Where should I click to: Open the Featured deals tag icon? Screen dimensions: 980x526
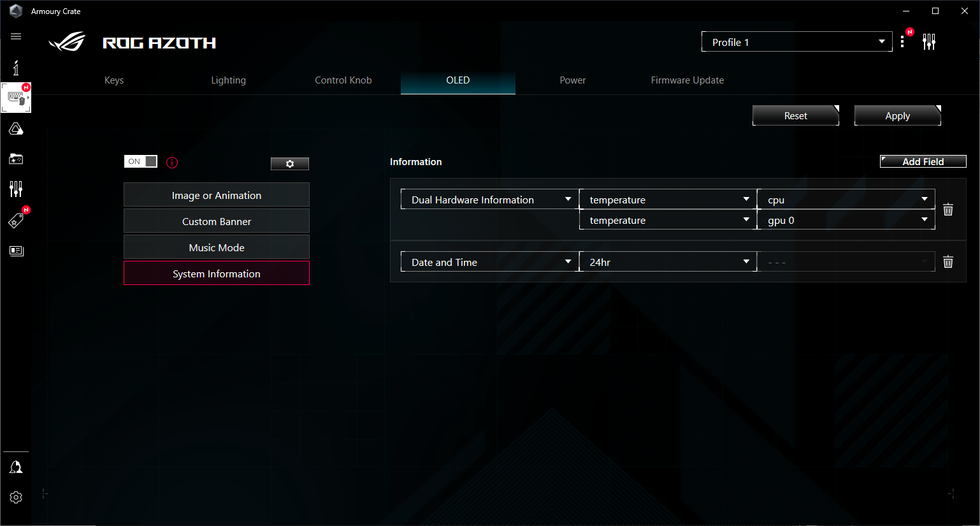pyautogui.click(x=16, y=220)
